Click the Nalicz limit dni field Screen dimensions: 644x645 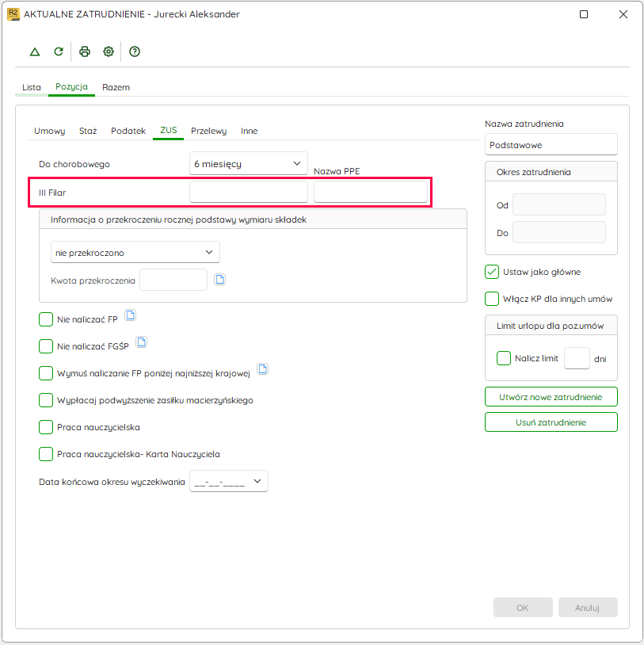(577, 358)
